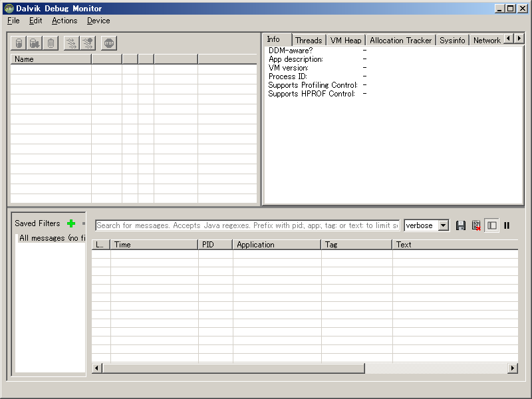Clear the log with the red X icon
The height and width of the screenshot is (399, 532).
coord(476,225)
